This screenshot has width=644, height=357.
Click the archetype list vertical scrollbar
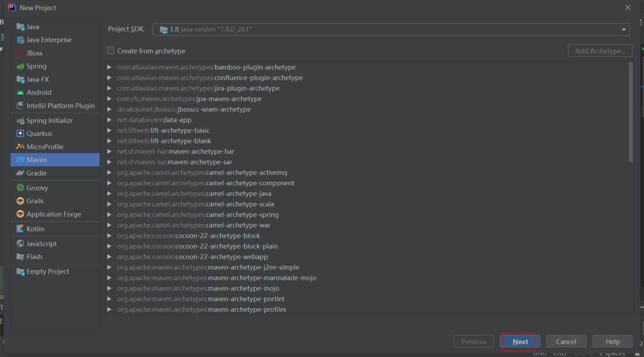pos(631,111)
